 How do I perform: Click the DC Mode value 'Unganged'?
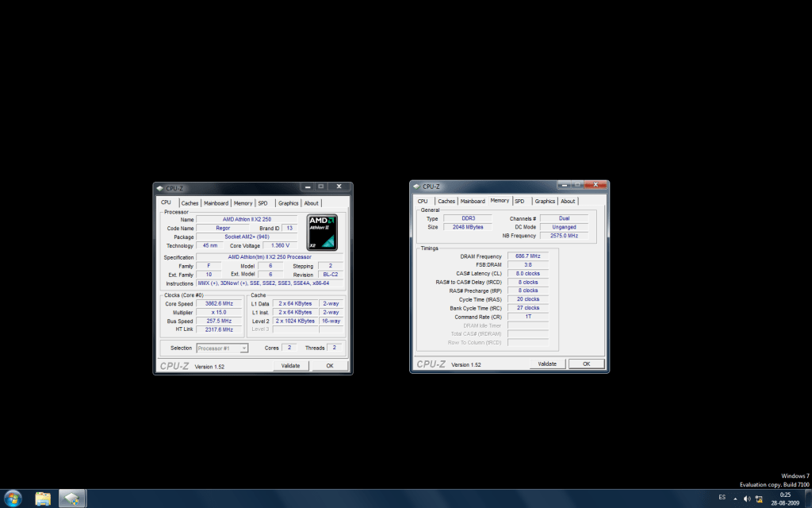pos(564,227)
